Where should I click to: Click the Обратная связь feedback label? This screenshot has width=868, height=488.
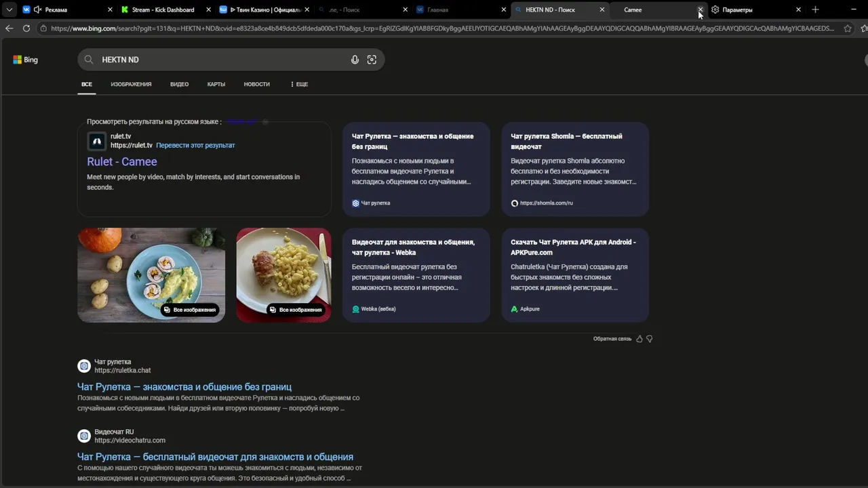click(x=612, y=339)
